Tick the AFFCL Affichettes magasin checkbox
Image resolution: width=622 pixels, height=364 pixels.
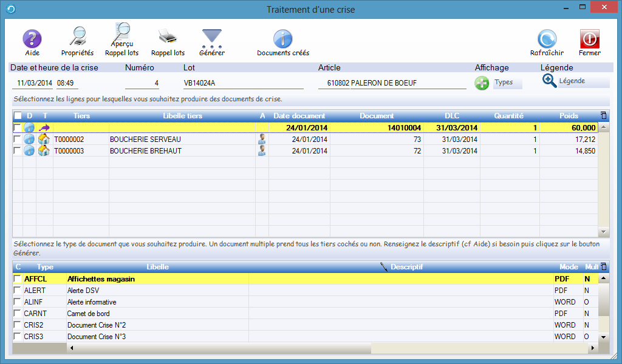17,279
